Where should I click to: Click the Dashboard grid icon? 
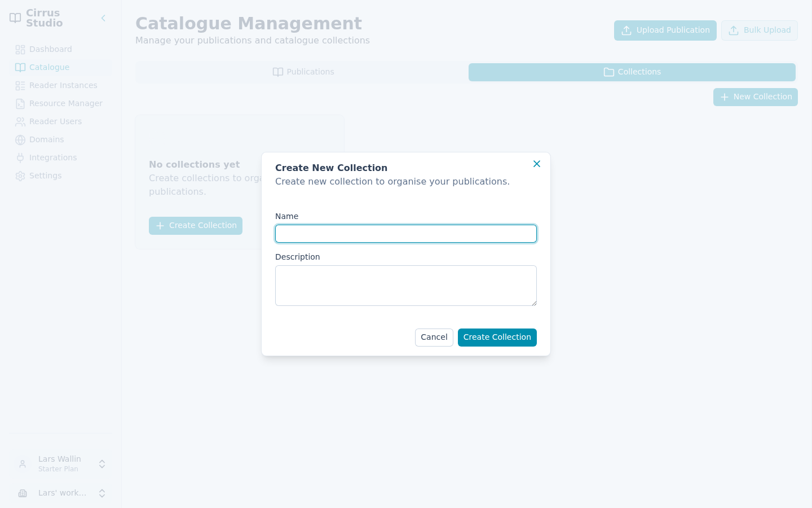[20, 50]
